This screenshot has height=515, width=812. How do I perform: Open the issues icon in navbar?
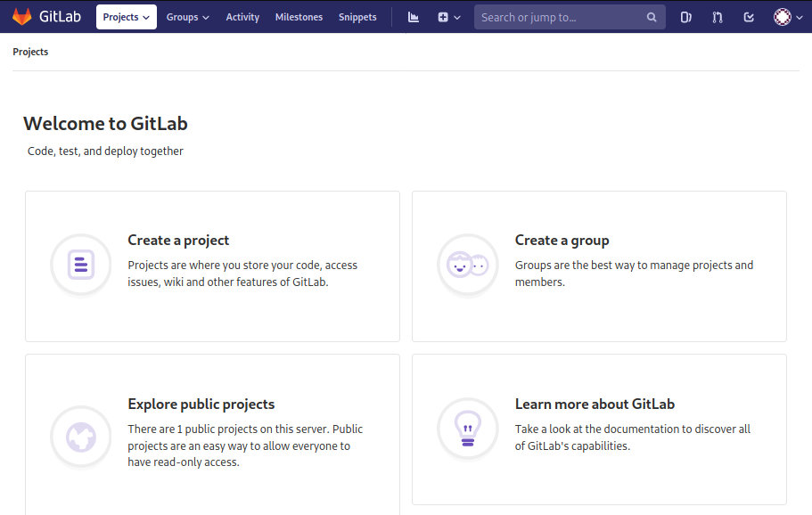click(x=685, y=17)
